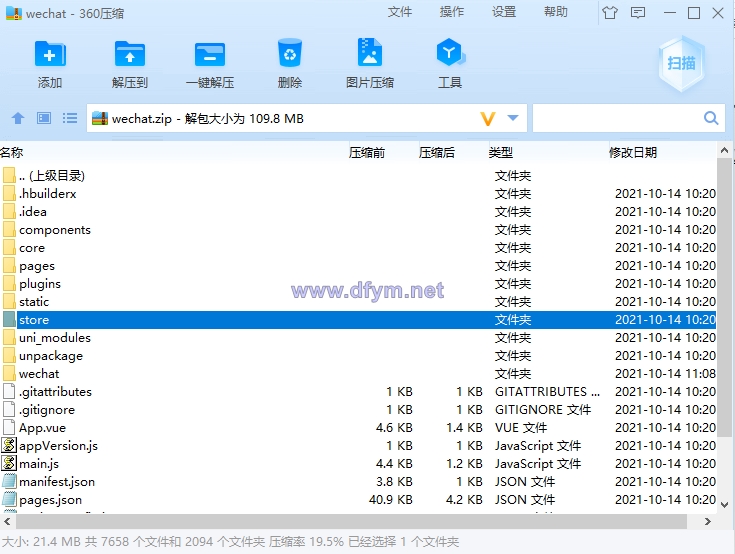Click the store folder icon
Viewport: 735px width, 554px height.
(x=9, y=319)
